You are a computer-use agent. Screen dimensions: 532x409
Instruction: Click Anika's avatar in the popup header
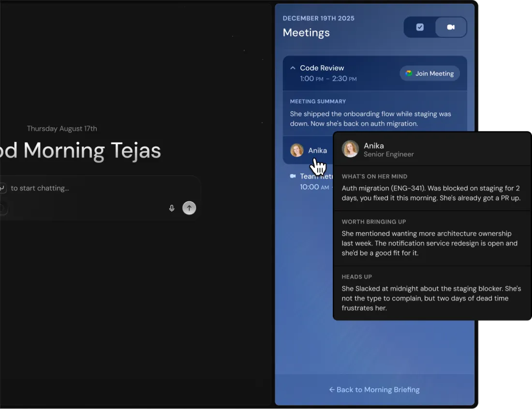pyautogui.click(x=350, y=149)
